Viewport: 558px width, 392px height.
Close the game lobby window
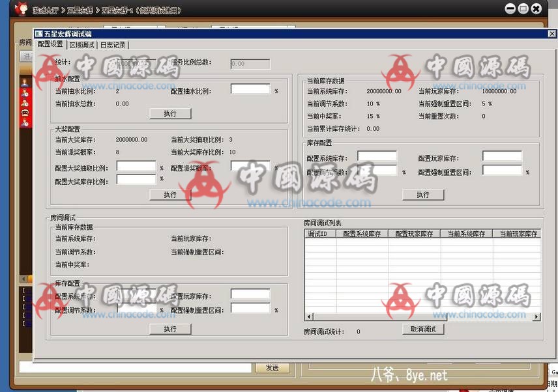coord(536,8)
